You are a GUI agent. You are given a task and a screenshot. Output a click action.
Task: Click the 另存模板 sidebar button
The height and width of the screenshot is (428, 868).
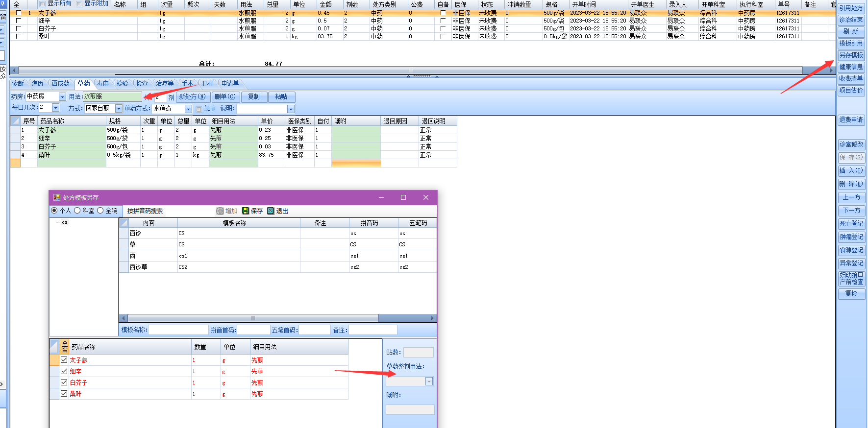coord(851,55)
